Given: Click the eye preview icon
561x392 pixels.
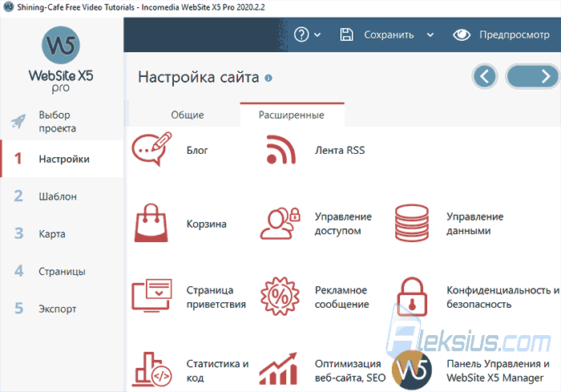Looking at the screenshot, I should (462, 34).
